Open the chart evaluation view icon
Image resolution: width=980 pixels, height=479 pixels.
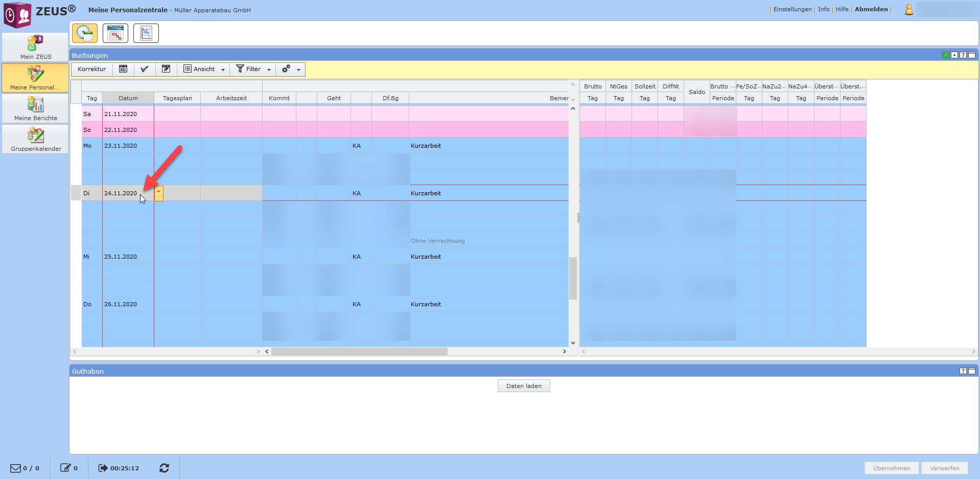click(x=146, y=33)
